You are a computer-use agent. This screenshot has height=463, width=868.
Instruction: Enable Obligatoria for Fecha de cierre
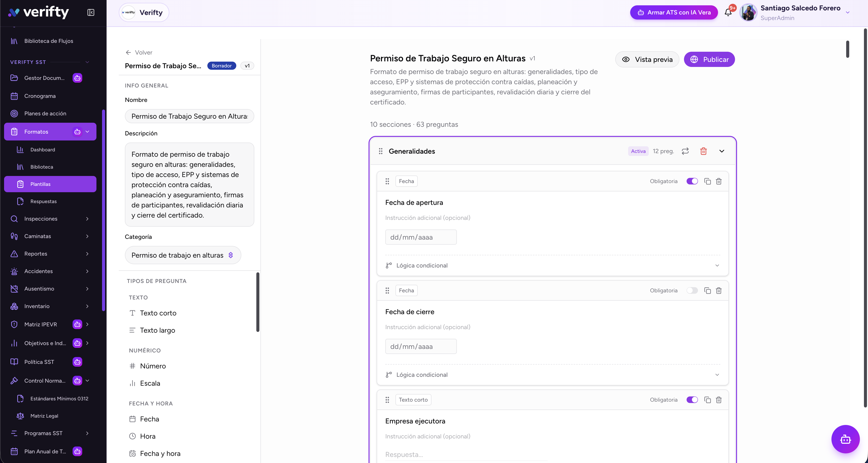(692, 291)
